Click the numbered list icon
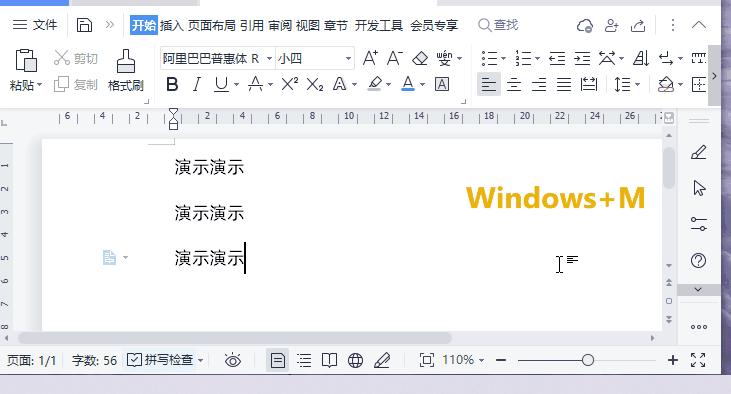 coord(523,58)
